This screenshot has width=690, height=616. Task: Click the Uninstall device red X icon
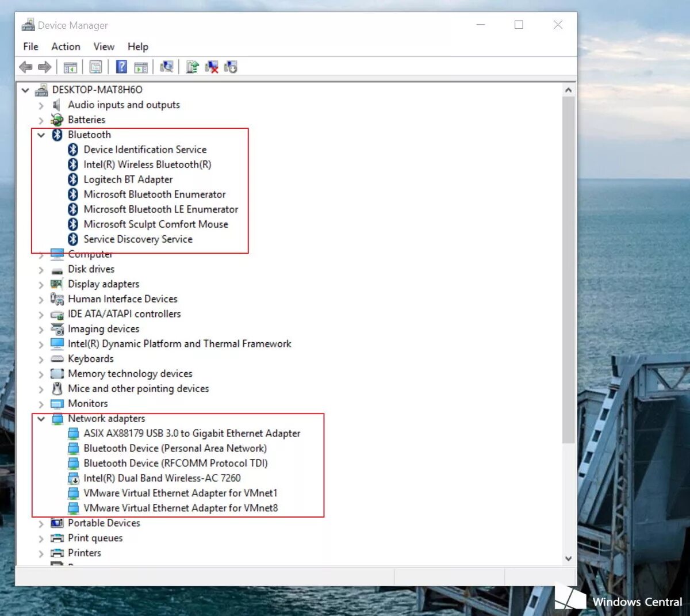pos(212,67)
